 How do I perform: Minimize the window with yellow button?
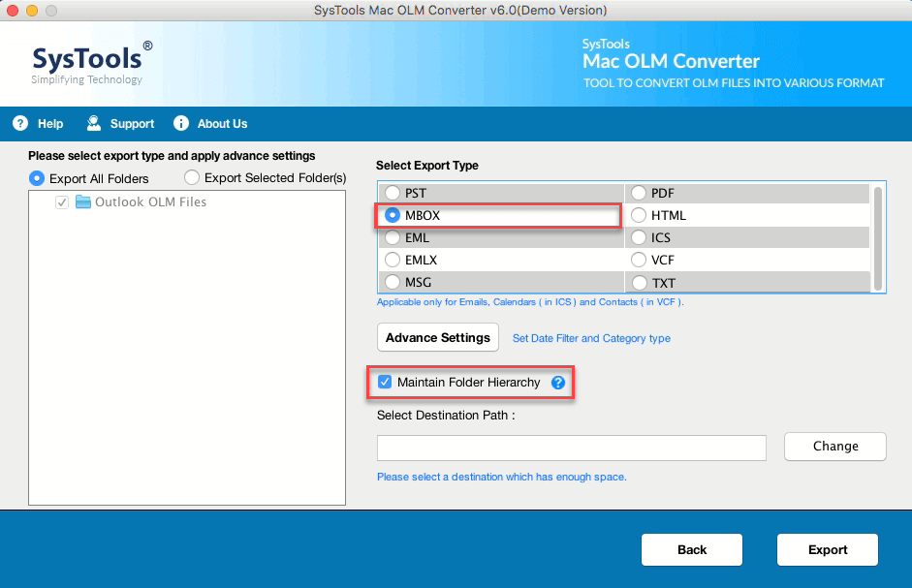pyautogui.click(x=32, y=10)
